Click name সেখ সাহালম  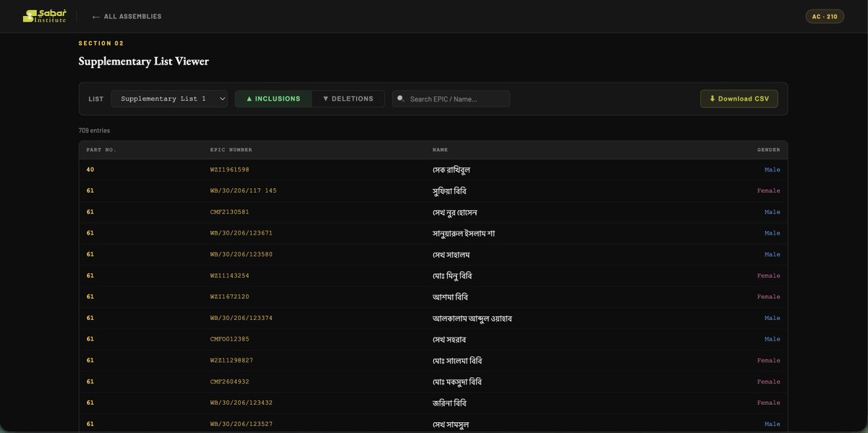tap(451, 254)
